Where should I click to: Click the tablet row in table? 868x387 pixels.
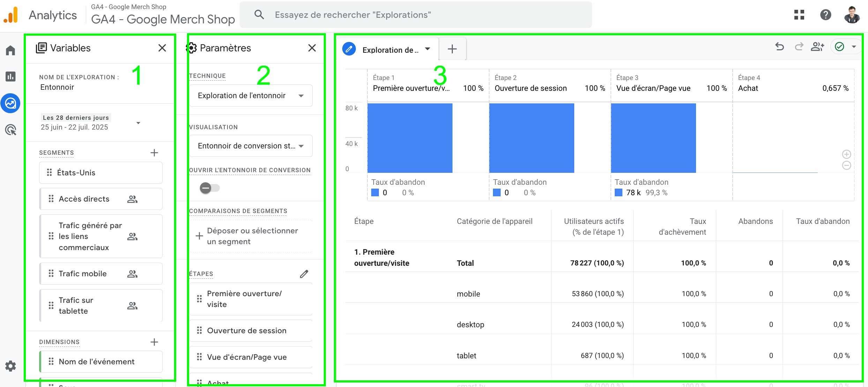point(602,356)
